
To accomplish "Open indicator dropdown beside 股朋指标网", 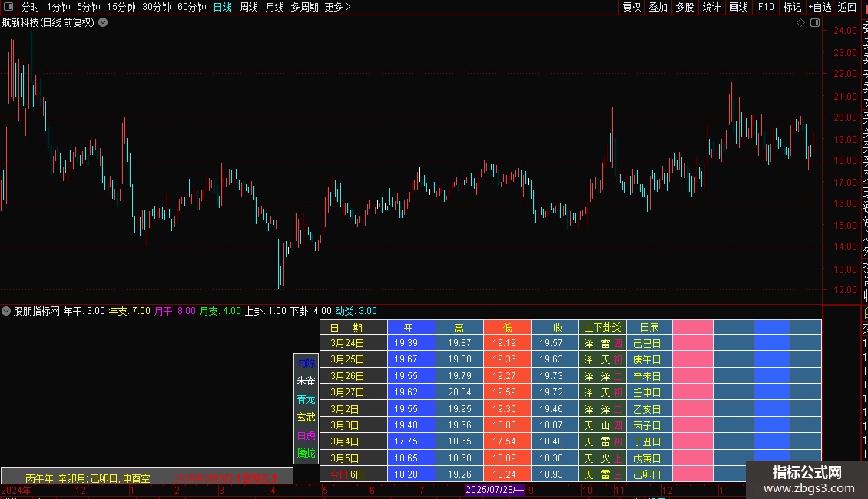I will click(x=6, y=311).
